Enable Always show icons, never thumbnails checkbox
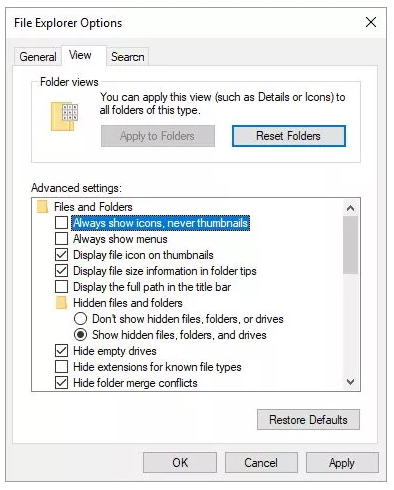This screenshot has width=394, height=490. tap(61, 223)
